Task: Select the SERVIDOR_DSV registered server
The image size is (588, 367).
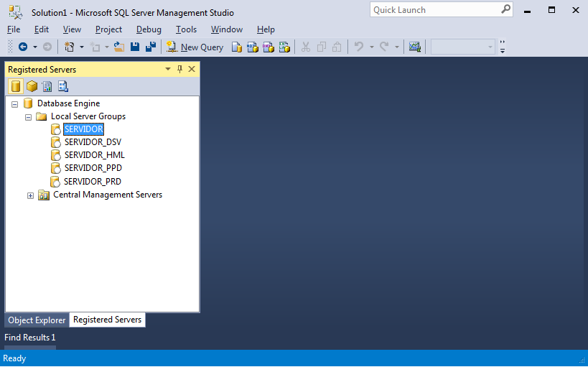Action: (x=93, y=142)
